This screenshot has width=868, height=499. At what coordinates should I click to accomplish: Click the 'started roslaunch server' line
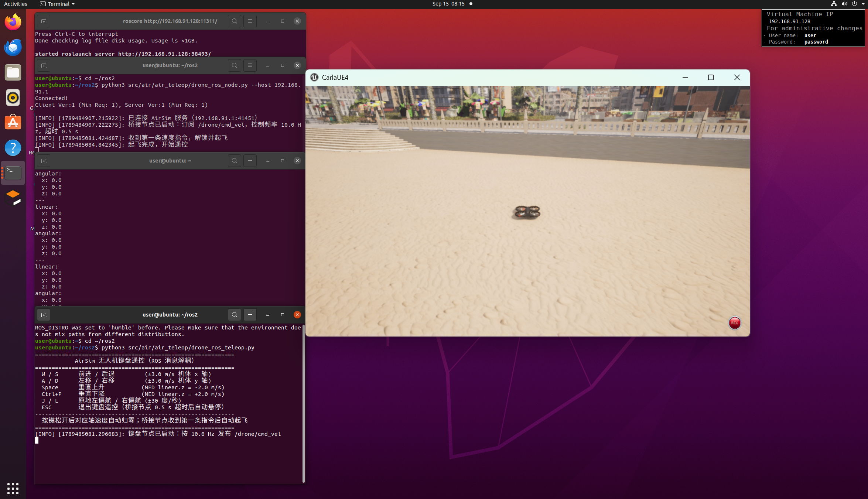(123, 54)
